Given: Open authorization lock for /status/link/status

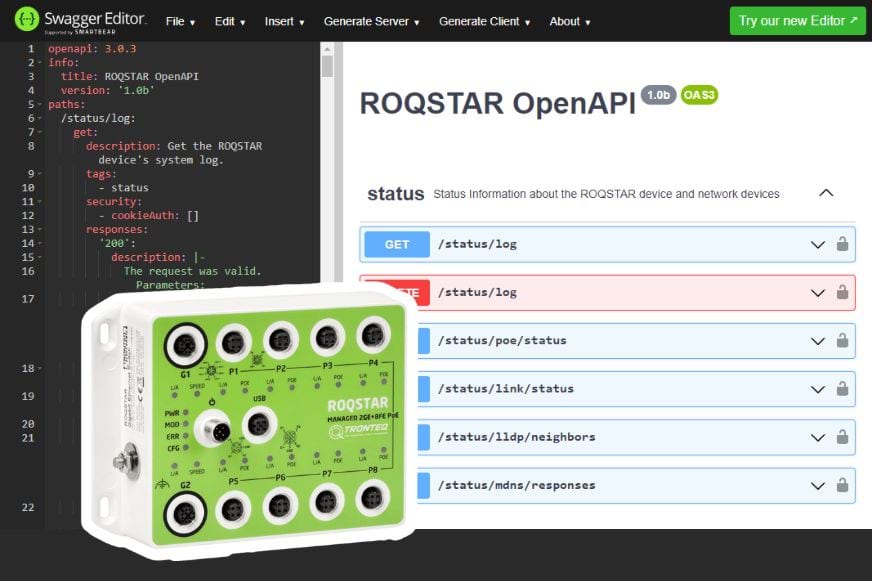Looking at the screenshot, I should click(x=843, y=389).
